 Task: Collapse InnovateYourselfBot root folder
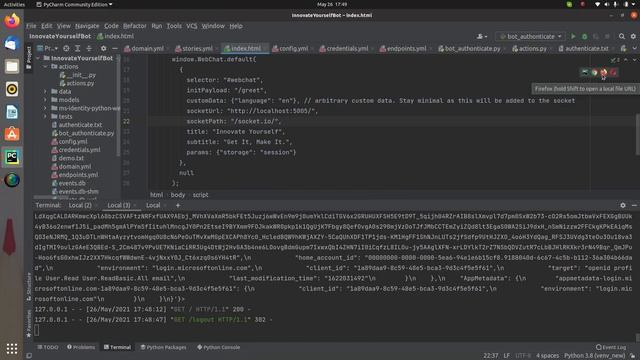coord(39,58)
